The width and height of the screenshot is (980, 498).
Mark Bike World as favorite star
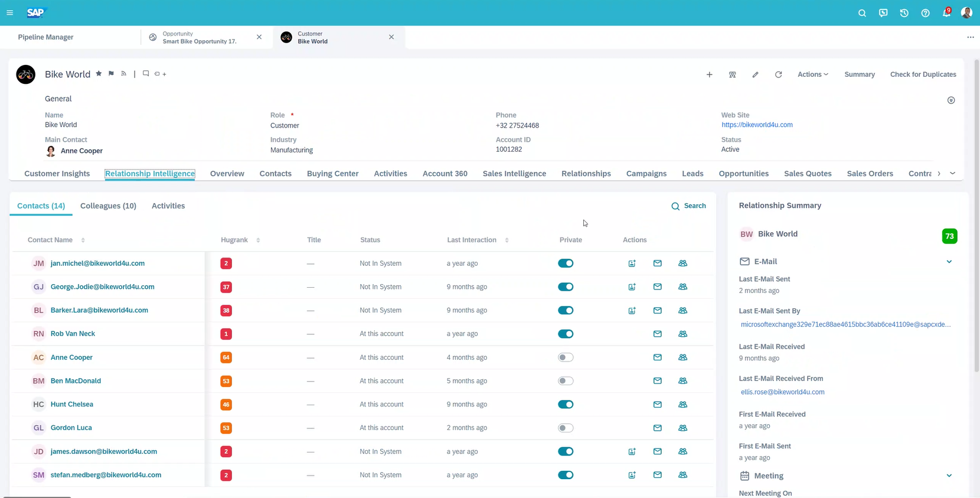(99, 74)
